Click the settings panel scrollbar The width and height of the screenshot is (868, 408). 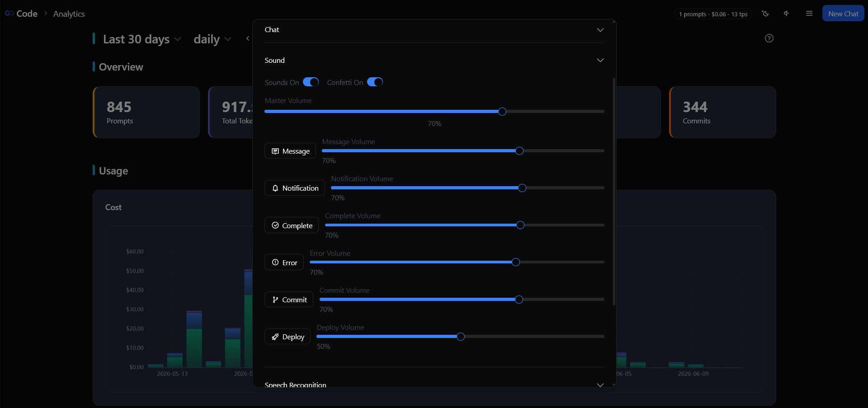[x=614, y=191]
